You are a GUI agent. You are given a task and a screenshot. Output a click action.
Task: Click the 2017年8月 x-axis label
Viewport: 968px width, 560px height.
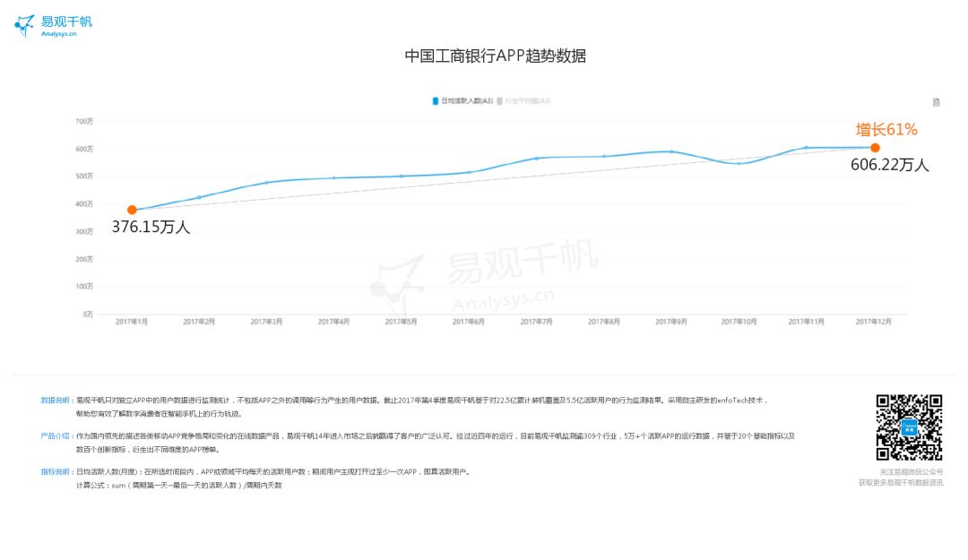(604, 322)
